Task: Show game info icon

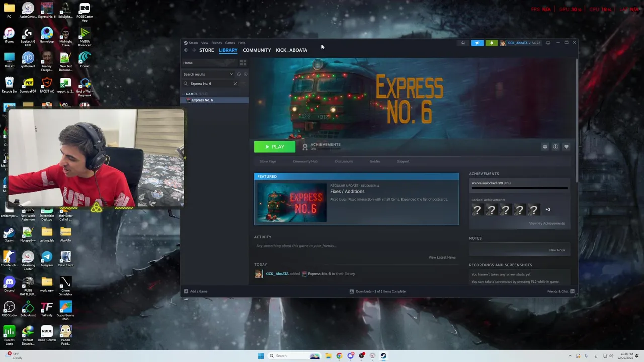Action: (555, 147)
